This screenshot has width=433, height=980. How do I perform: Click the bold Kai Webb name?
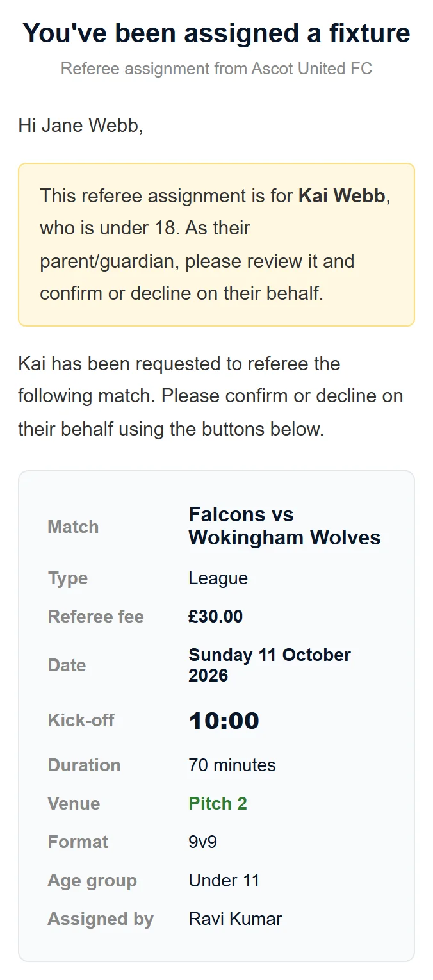pos(342,195)
